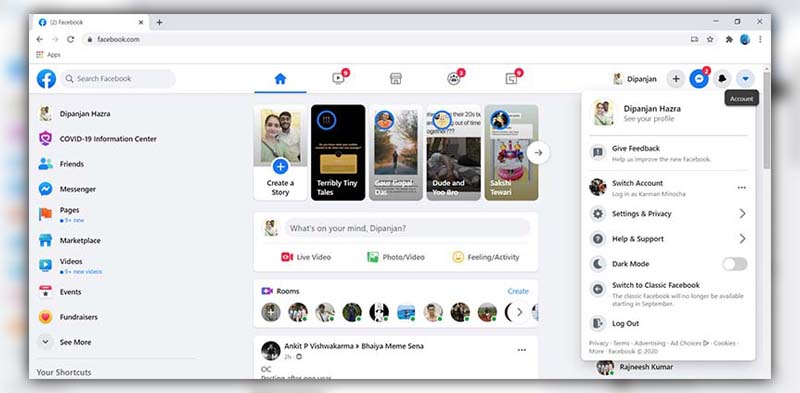Click Create link in Rooms
Viewport: 800px width, 393px height.
pyautogui.click(x=518, y=291)
